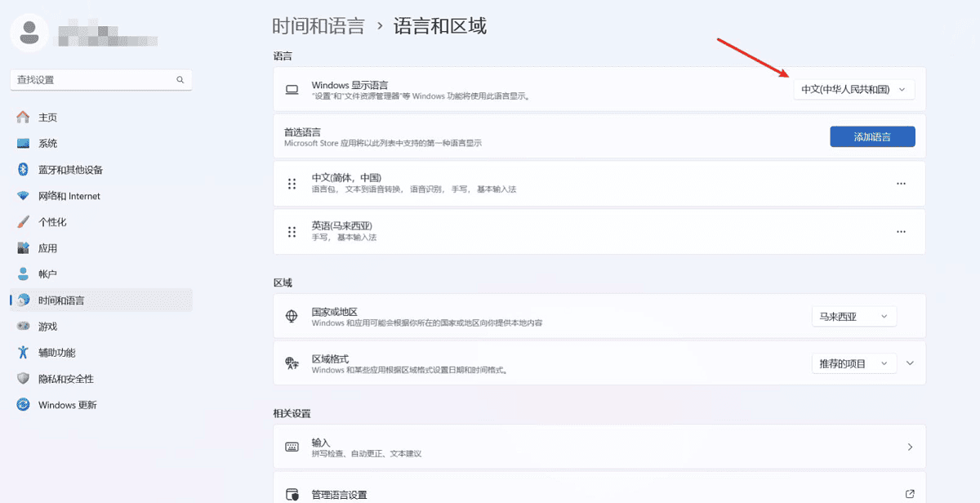Click the external link icon for 管理语言设置
The height and width of the screenshot is (503, 980).
point(910,494)
